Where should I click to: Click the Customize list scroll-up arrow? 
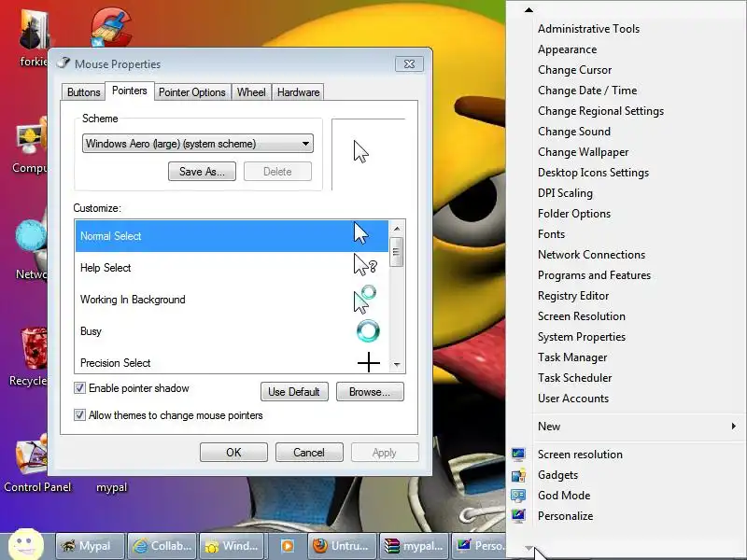[x=397, y=229]
